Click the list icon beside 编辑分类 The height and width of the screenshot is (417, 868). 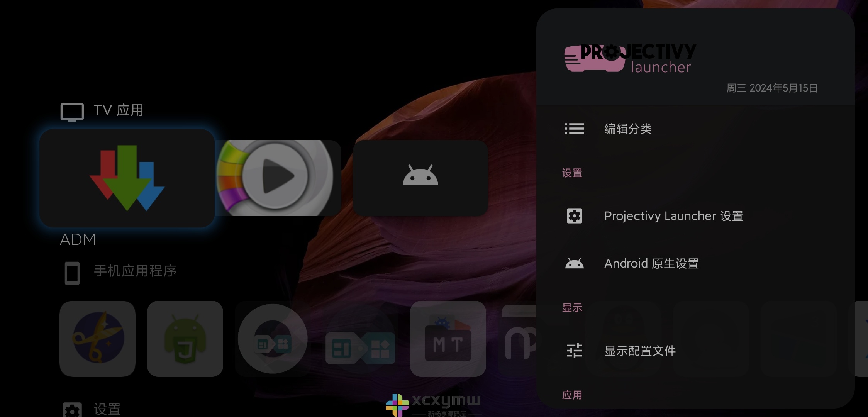point(574,129)
